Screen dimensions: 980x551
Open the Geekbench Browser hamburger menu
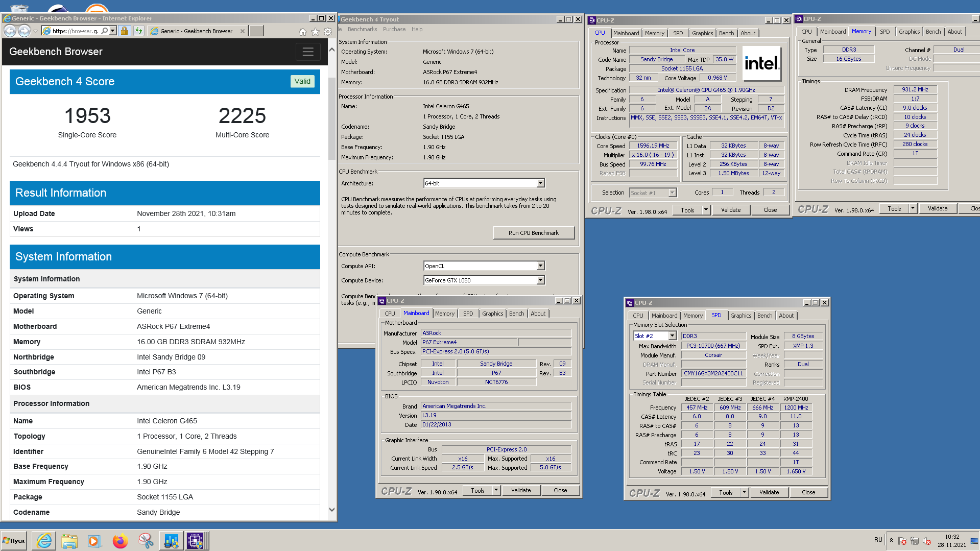308,52
